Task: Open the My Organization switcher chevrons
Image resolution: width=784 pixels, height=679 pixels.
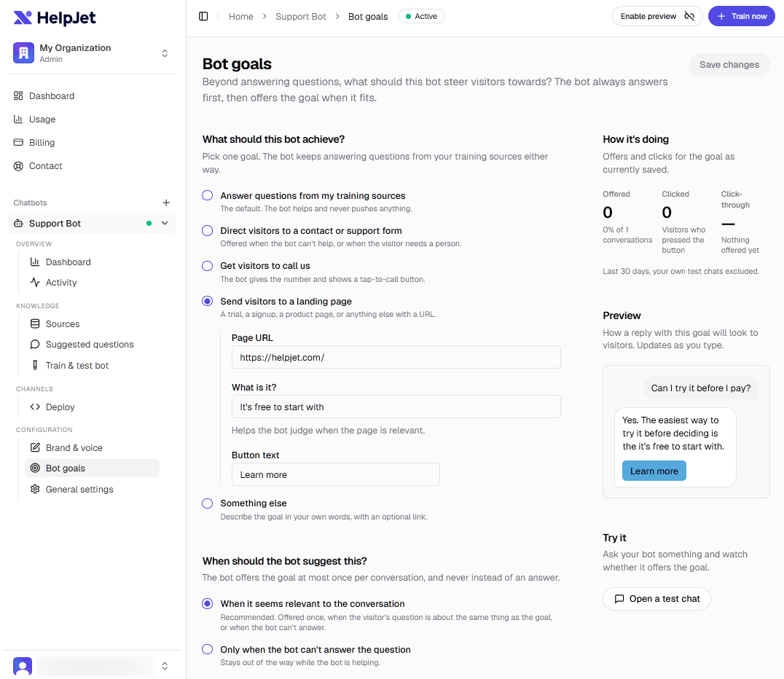Action: (165, 53)
